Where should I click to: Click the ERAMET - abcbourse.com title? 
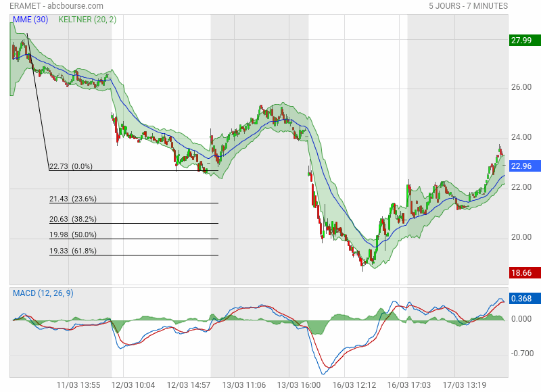point(56,6)
